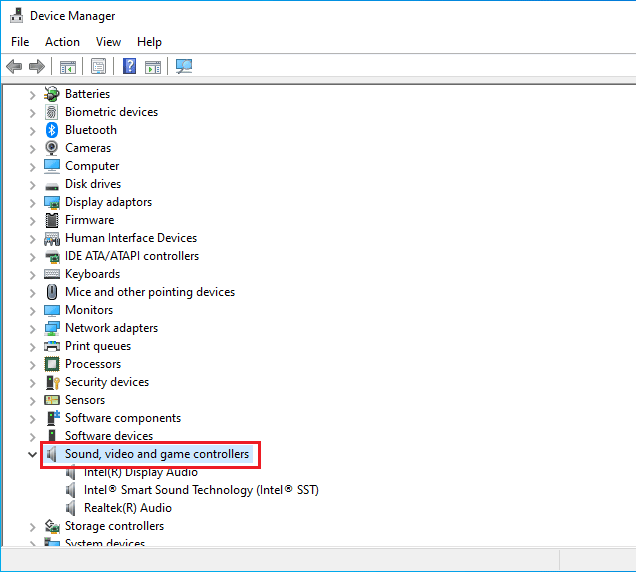Click the Bluetooth category icon
Viewport: 636px width, 572px height.
tap(52, 130)
